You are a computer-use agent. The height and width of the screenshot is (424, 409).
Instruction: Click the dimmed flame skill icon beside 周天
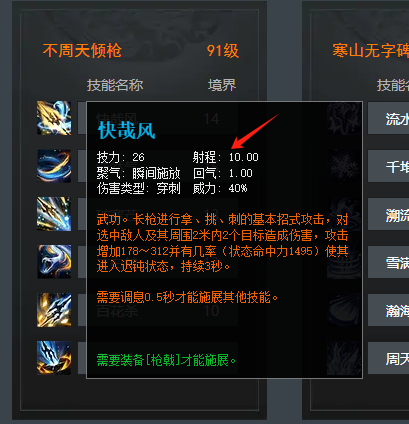(x=345, y=358)
